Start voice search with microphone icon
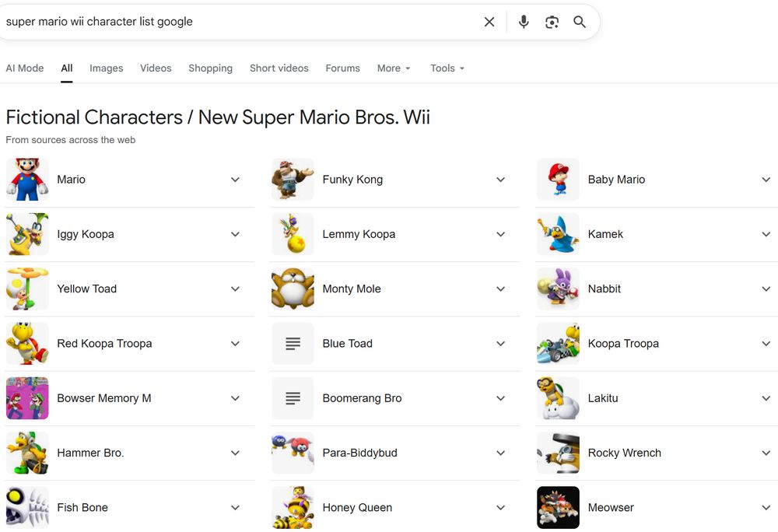This screenshot has height=532, width=778. tap(524, 22)
